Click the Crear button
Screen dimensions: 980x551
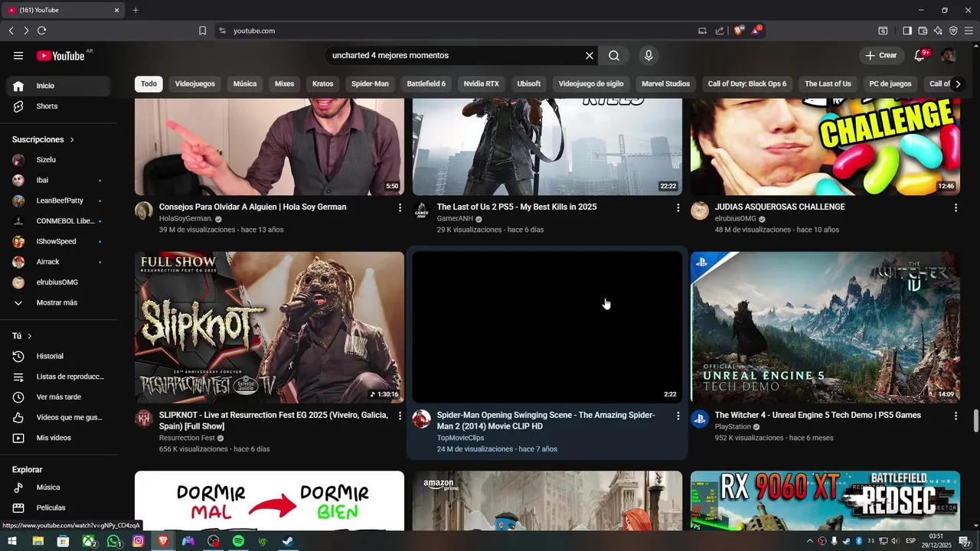[x=880, y=55]
